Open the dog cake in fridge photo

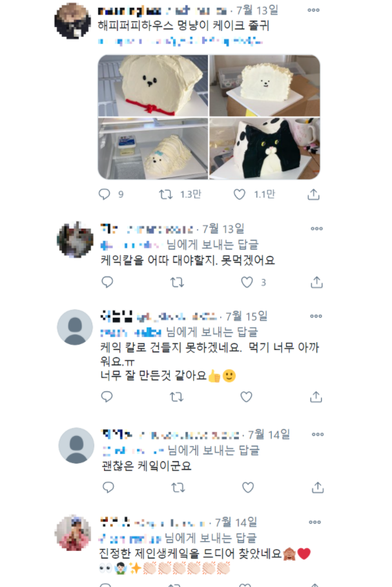click(153, 149)
